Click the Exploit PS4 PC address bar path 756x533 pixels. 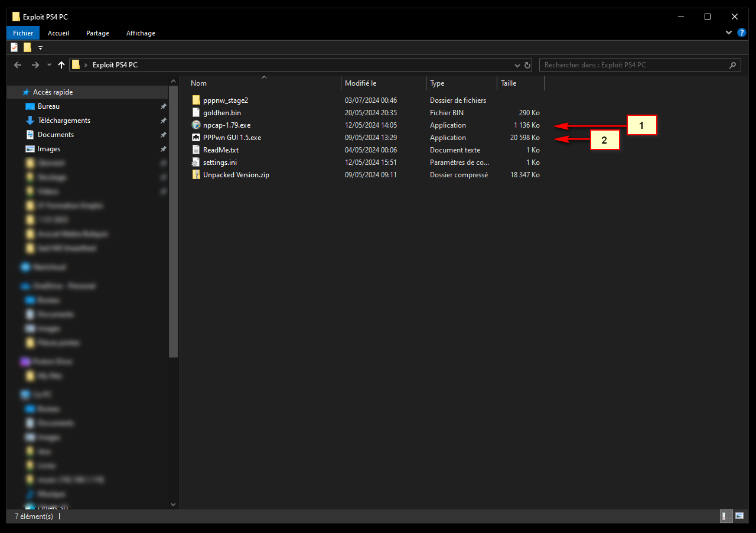[x=115, y=65]
